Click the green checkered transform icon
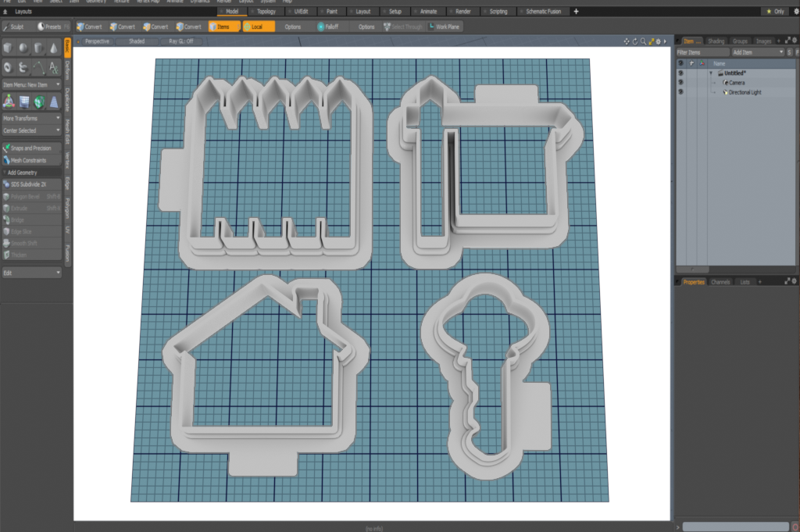This screenshot has height=532, width=800. (x=39, y=102)
